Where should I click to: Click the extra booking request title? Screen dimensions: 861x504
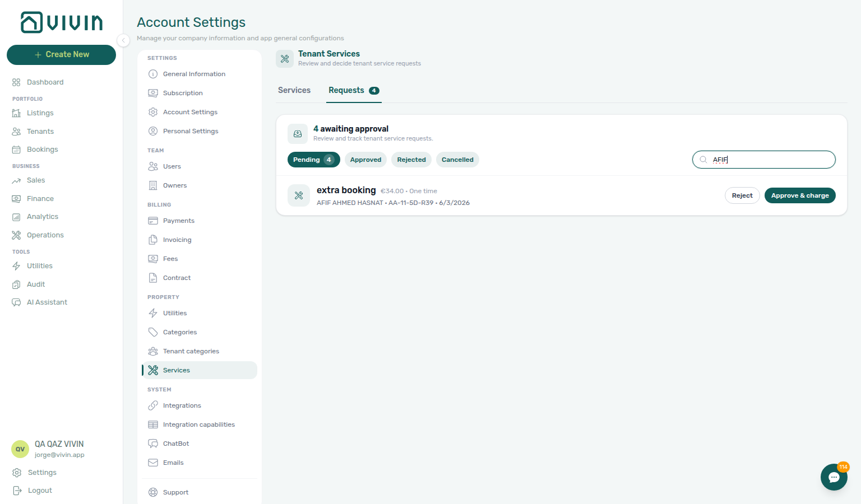(x=346, y=190)
